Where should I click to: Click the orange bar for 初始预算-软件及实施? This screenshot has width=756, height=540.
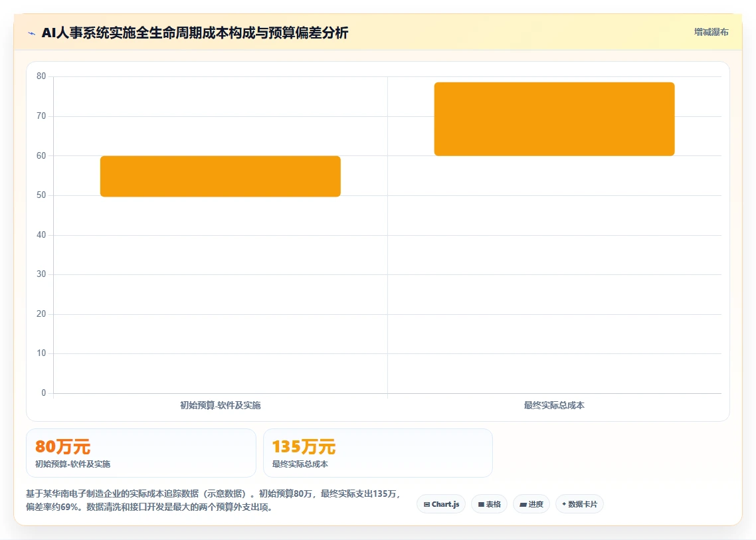[221, 177]
